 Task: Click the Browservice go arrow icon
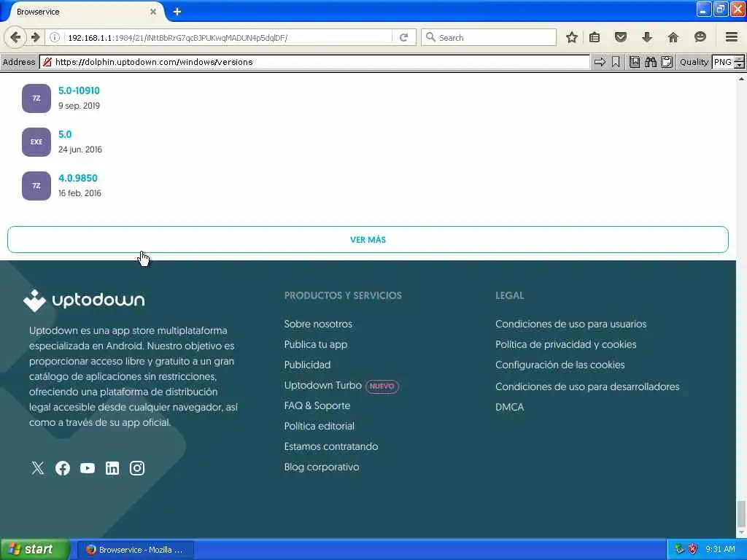[600, 62]
